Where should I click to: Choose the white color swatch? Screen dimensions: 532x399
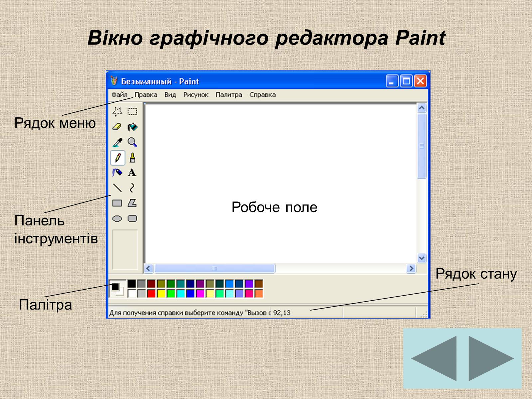pos(132,293)
